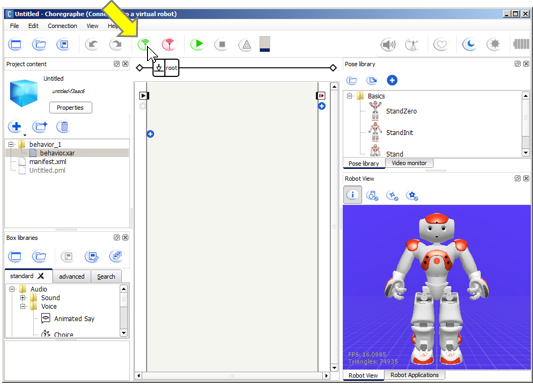533x390 pixels.
Task: Select behavior.xar in project tree
Action: tap(57, 153)
